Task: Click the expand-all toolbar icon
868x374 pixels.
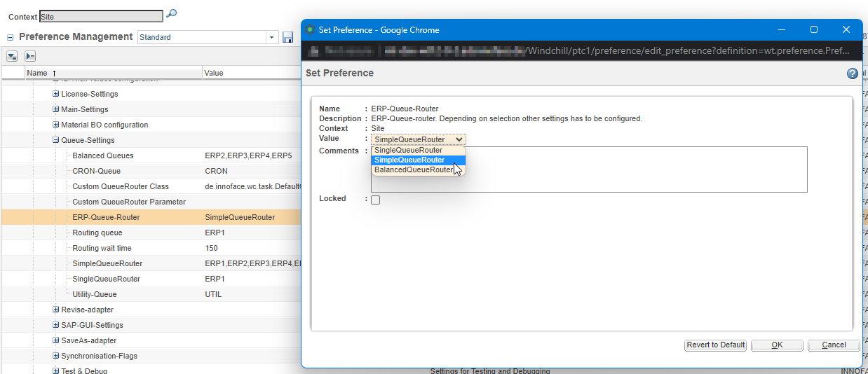Action: tap(12, 56)
